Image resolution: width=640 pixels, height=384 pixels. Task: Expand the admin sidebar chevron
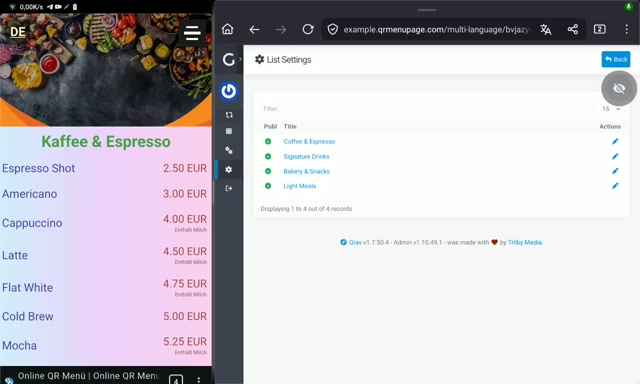click(240, 60)
